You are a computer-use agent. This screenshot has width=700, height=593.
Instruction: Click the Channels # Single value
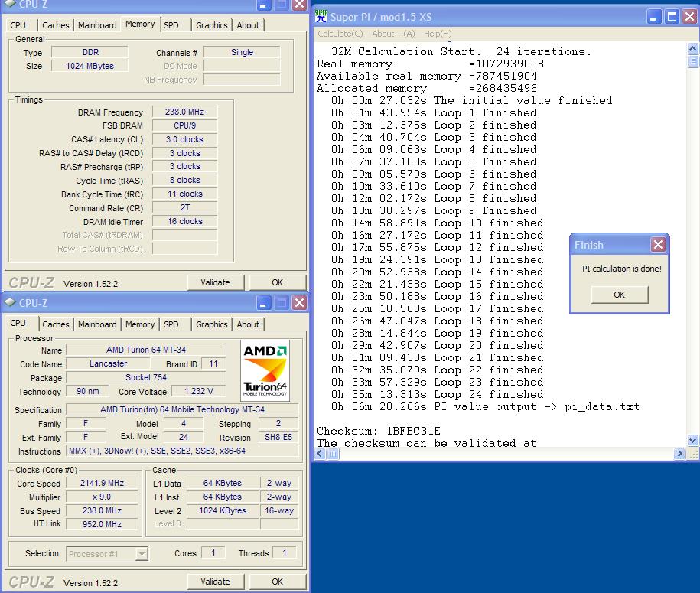pyautogui.click(x=242, y=52)
